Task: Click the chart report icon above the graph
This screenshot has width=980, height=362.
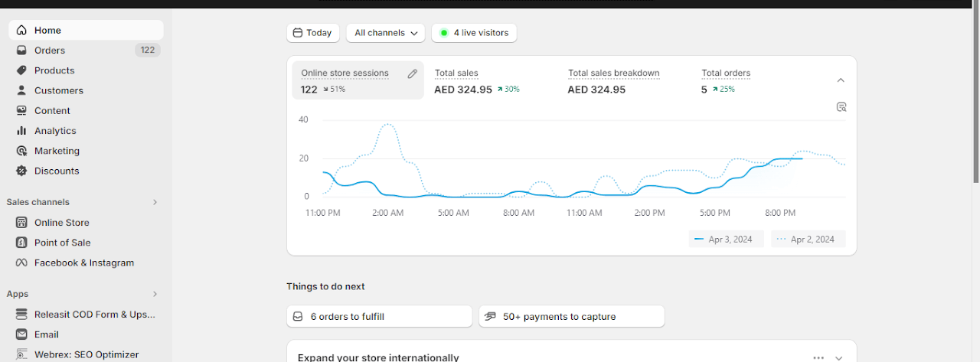Action: (841, 107)
